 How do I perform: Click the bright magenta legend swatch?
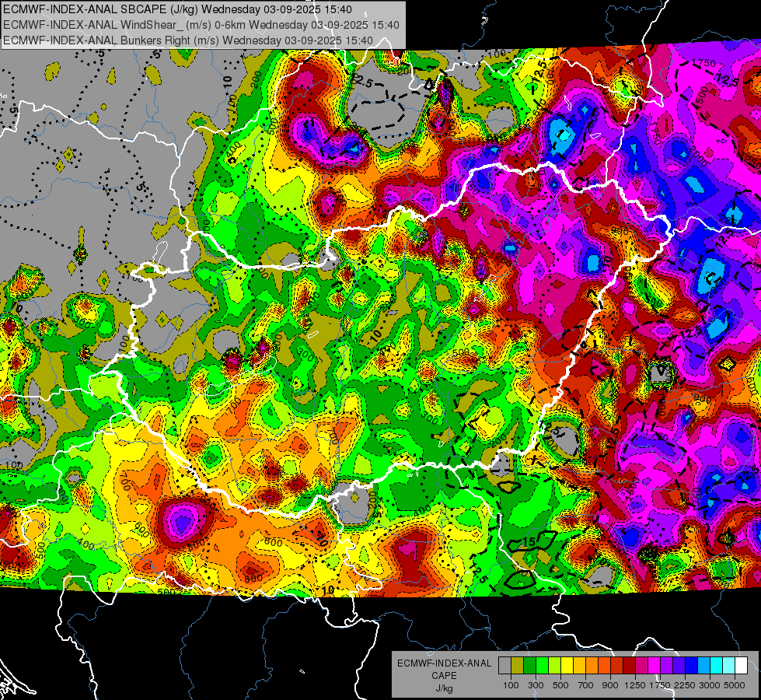click(x=655, y=666)
